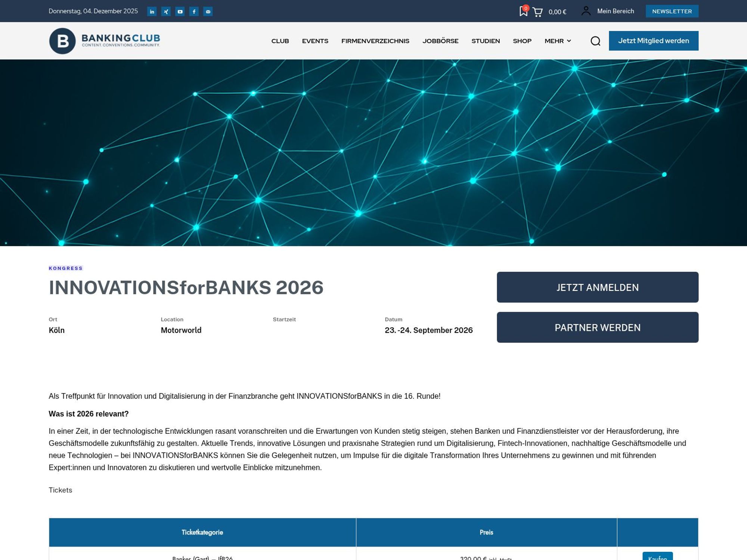The width and height of the screenshot is (747, 560).
Task: Click Jetzt Mitglied werden
Action: point(654,41)
